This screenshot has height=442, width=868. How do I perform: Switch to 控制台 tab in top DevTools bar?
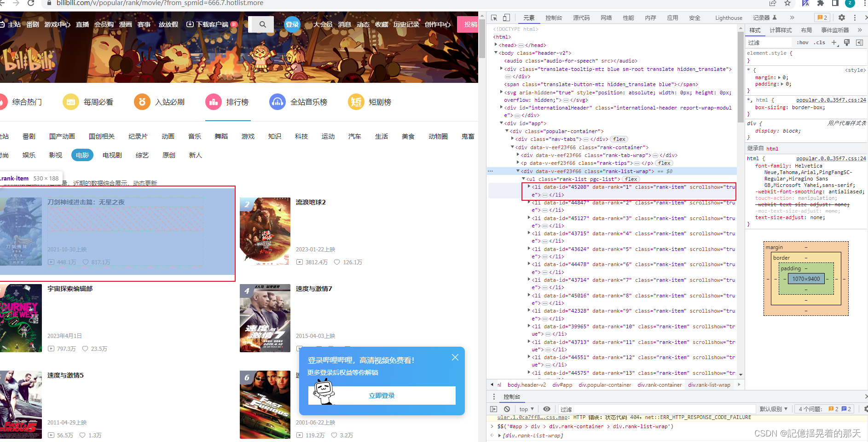pyautogui.click(x=554, y=17)
